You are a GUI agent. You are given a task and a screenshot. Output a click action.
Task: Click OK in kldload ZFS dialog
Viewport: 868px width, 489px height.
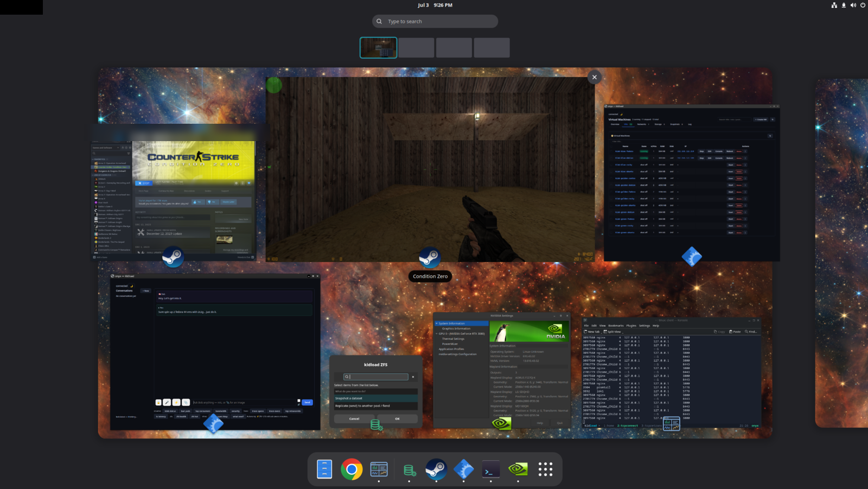(x=397, y=418)
